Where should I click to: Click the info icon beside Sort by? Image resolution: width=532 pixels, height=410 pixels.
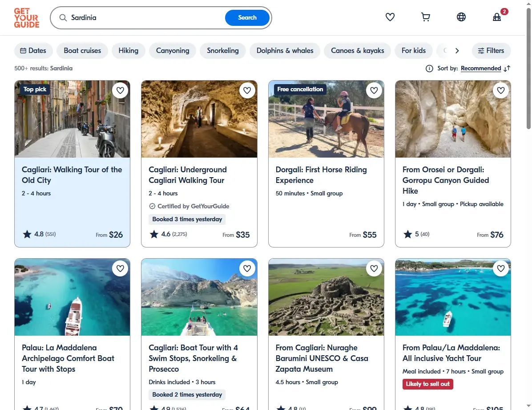[429, 69]
